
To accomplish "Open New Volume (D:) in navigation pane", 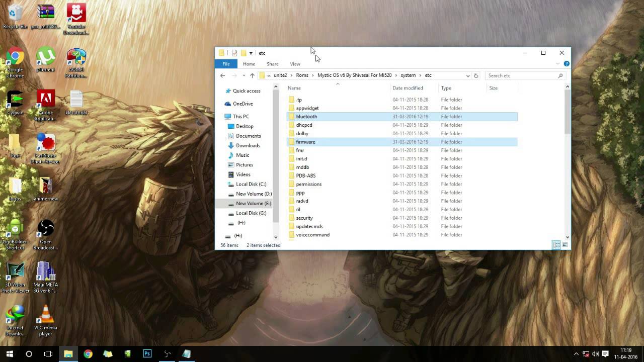I will point(254,194).
